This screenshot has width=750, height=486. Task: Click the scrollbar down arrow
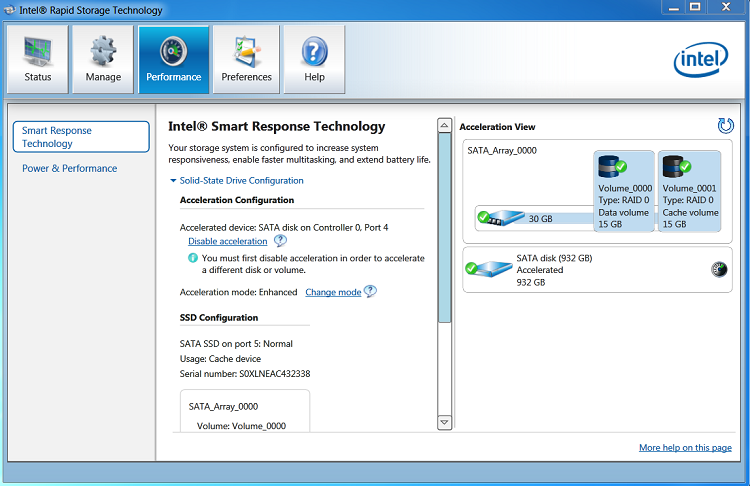click(x=445, y=422)
